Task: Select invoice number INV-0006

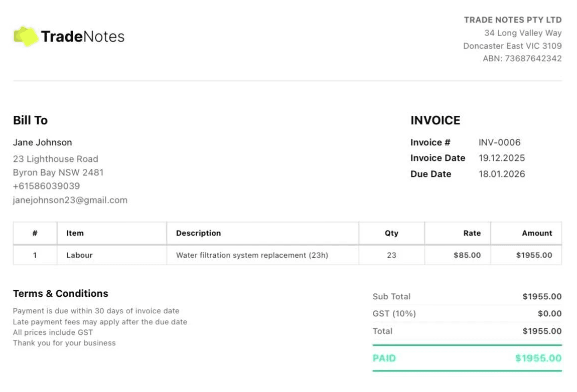Action: coord(499,142)
